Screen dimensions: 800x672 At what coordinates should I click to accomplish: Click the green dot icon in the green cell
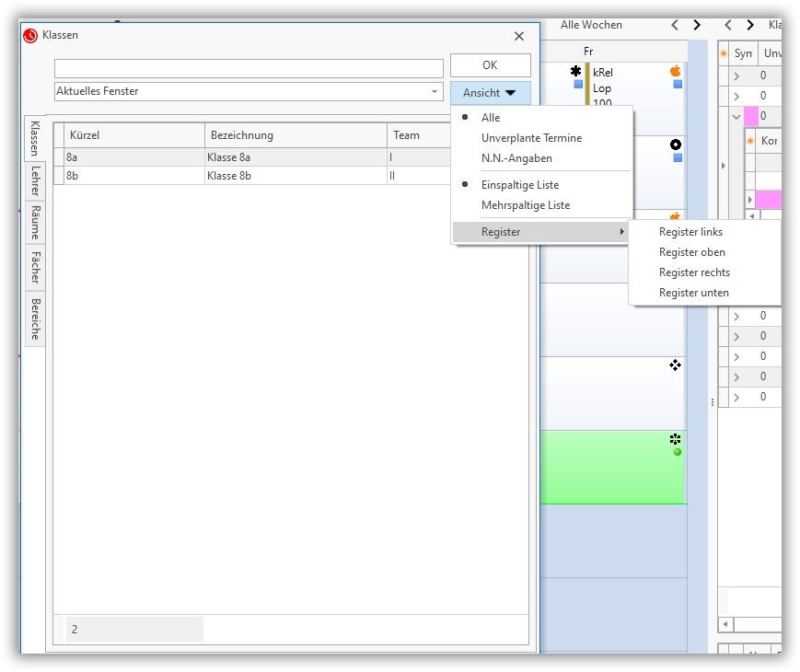(x=678, y=452)
